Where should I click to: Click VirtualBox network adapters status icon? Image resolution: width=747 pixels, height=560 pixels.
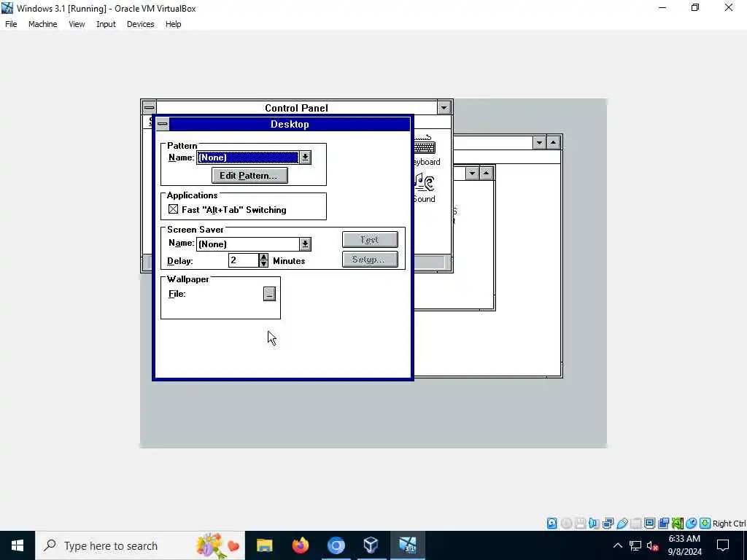608,524
